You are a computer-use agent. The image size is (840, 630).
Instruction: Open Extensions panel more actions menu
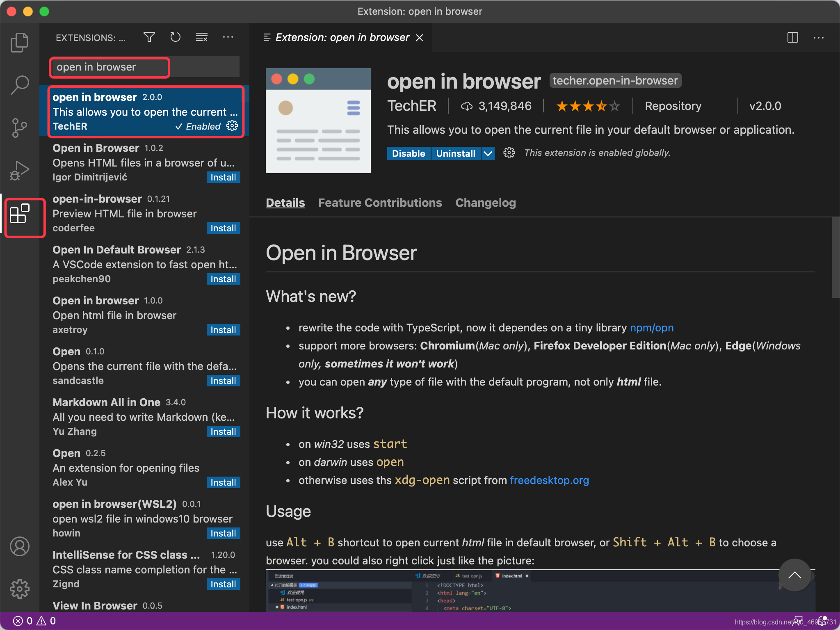228,37
